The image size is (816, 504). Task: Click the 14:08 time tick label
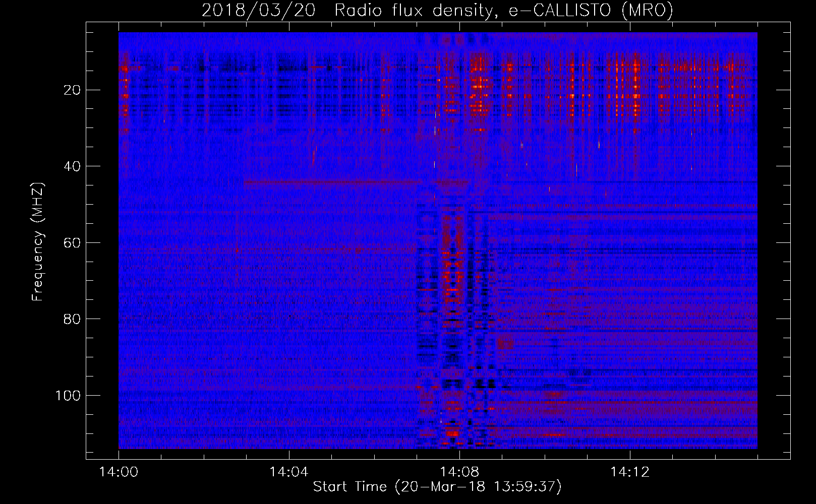(x=459, y=472)
